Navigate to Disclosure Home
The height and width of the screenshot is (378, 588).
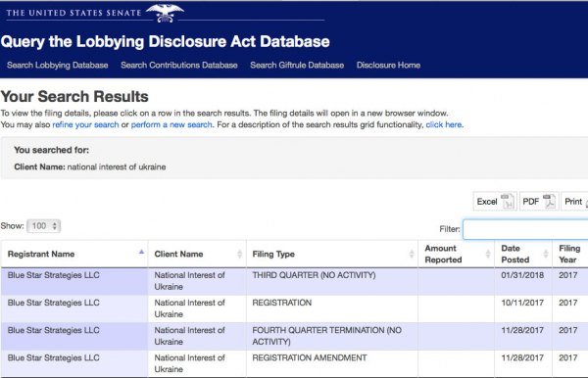[x=388, y=66]
